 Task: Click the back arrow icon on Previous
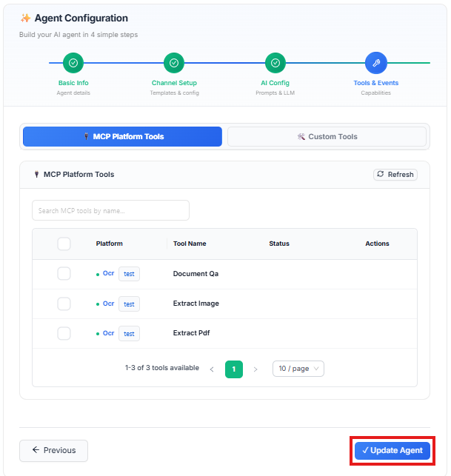click(x=36, y=449)
